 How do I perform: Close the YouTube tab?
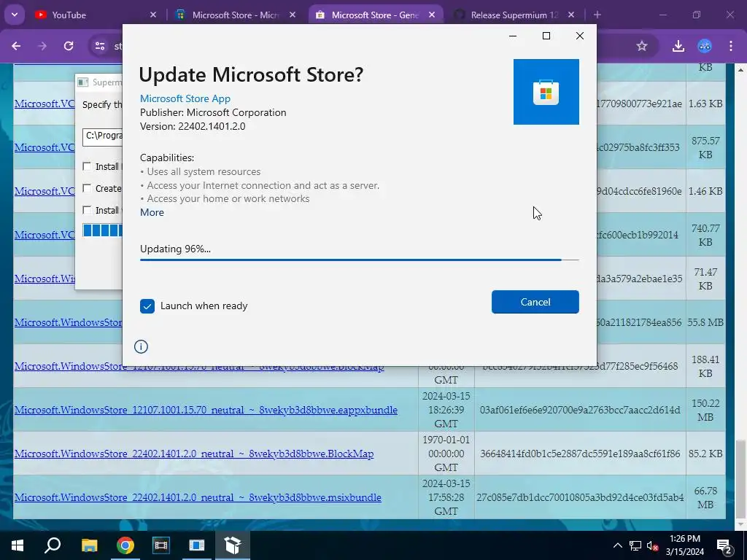click(x=153, y=15)
